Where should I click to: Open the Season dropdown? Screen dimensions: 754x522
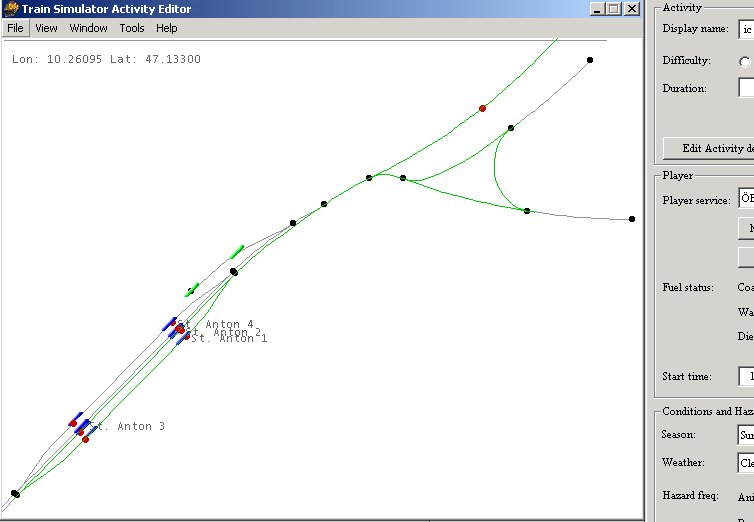pyautogui.click(x=746, y=435)
